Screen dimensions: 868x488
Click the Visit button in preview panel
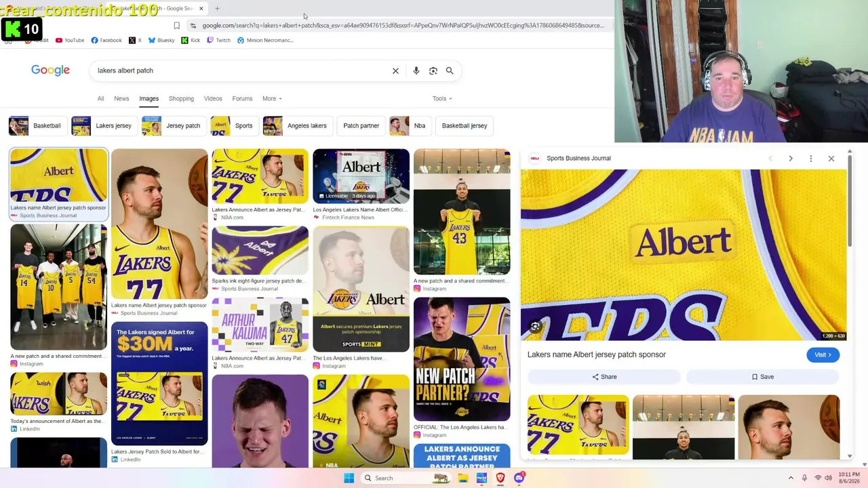click(x=823, y=355)
